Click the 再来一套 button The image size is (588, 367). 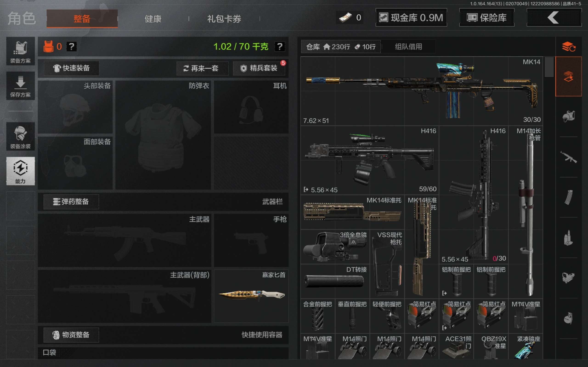pyautogui.click(x=202, y=68)
